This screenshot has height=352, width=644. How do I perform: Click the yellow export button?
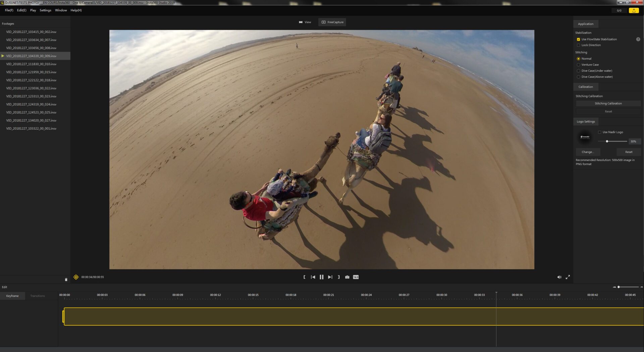tap(634, 10)
